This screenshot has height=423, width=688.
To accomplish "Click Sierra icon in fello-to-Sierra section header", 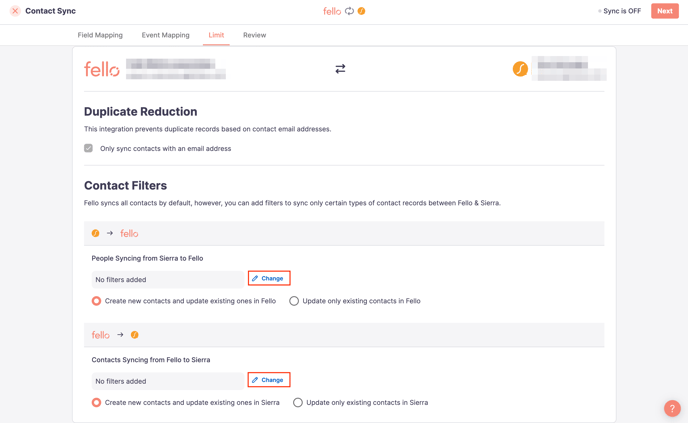I will coord(135,335).
